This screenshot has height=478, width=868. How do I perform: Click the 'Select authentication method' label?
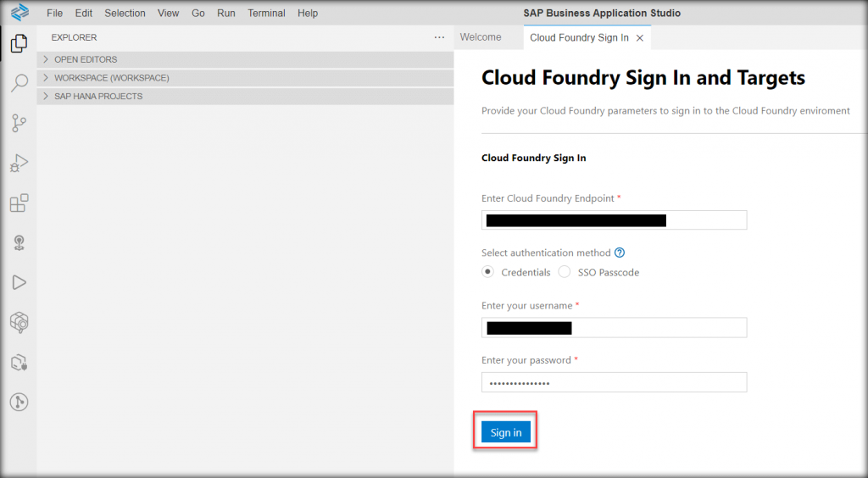pos(546,253)
